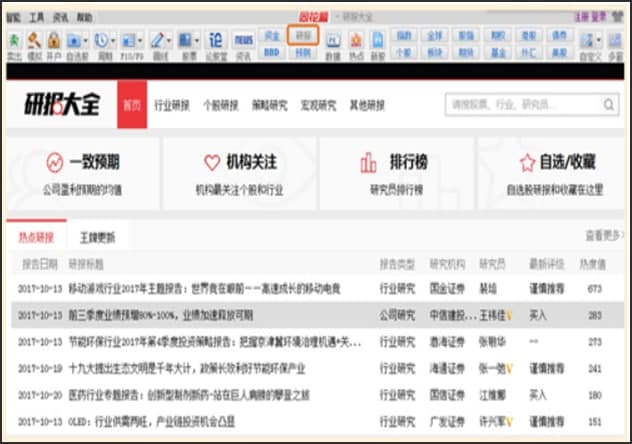Select the 行业研报 navigation tab

pyautogui.click(x=175, y=104)
